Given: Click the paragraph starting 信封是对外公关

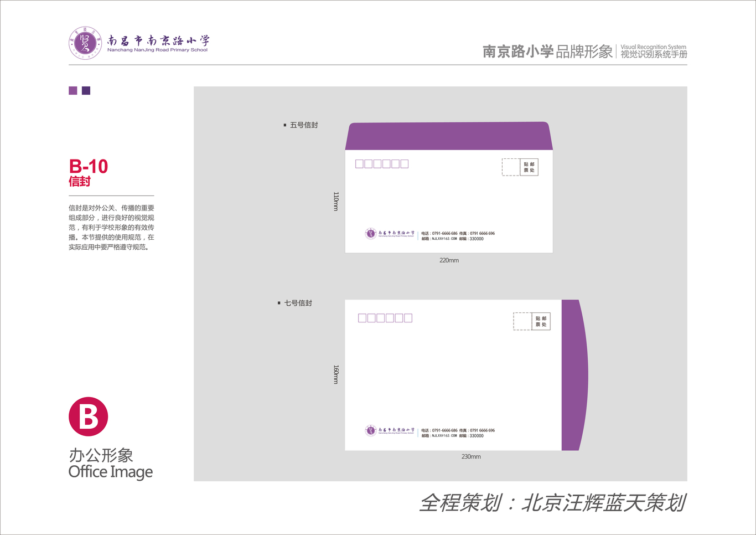Looking at the screenshot, I should (111, 228).
